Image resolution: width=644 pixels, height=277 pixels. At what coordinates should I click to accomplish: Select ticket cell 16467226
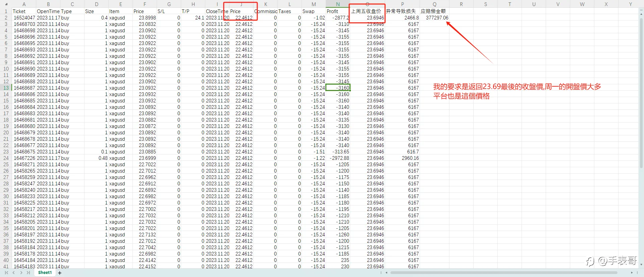tap(24, 158)
